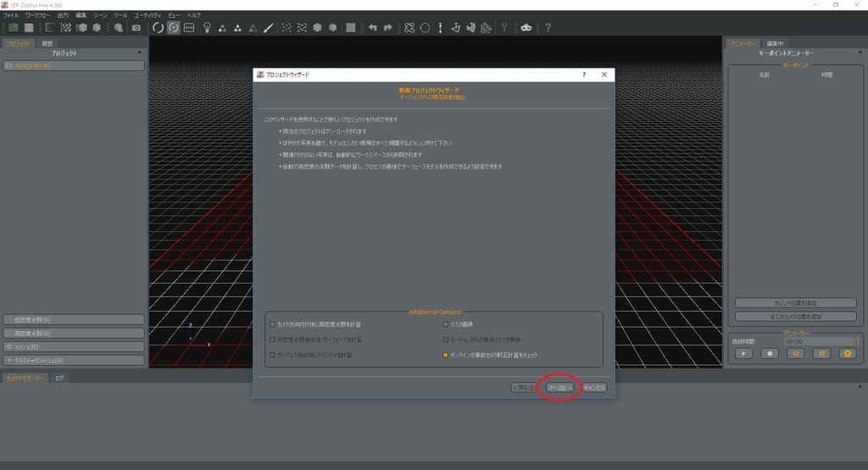Click the mask icon in toolbar
The height and width of the screenshot is (470, 868).
coord(526,28)
